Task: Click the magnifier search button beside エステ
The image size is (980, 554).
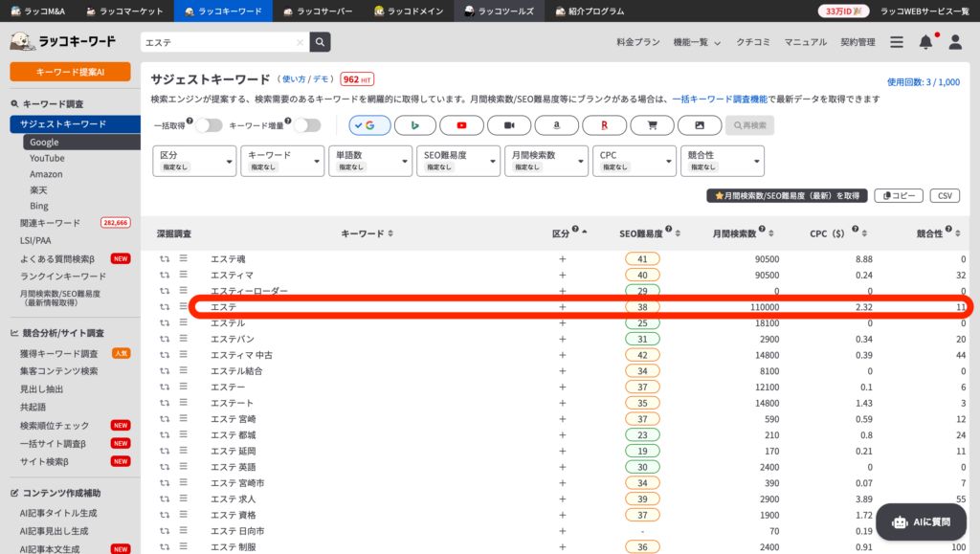Action: coord(320,42)
